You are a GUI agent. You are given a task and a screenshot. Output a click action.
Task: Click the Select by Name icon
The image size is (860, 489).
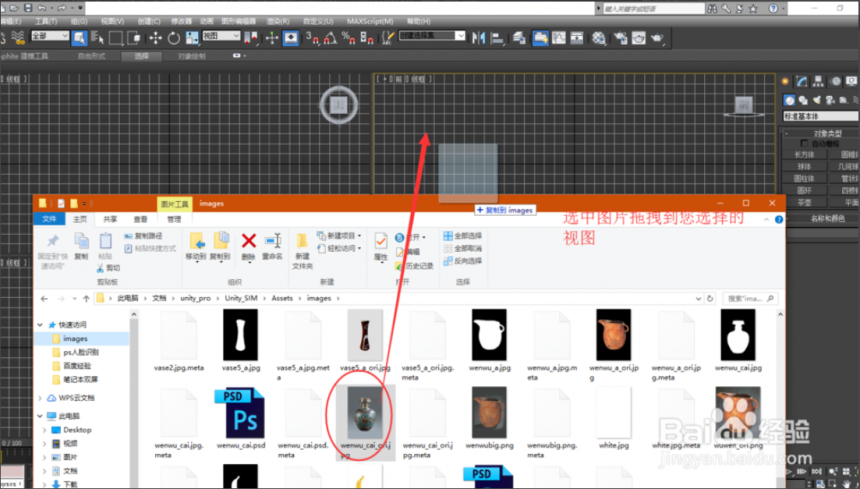pyautogui.click(x=98, y=38)
